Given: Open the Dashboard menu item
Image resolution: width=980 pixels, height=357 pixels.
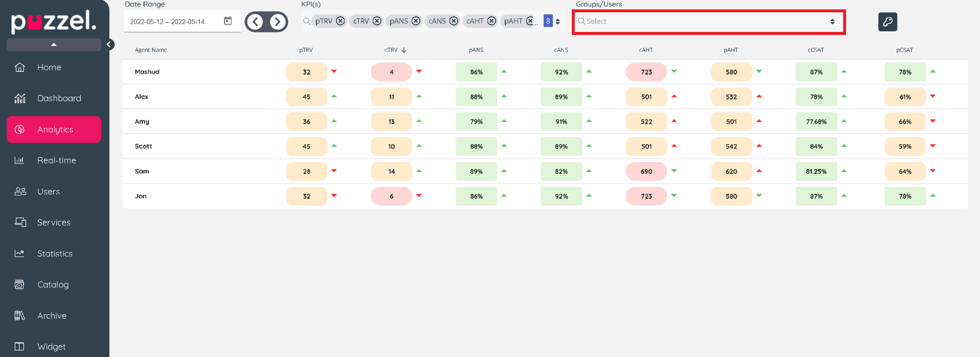Looking at the screenshot, I should pyautogui.click(x=59, y=99).
